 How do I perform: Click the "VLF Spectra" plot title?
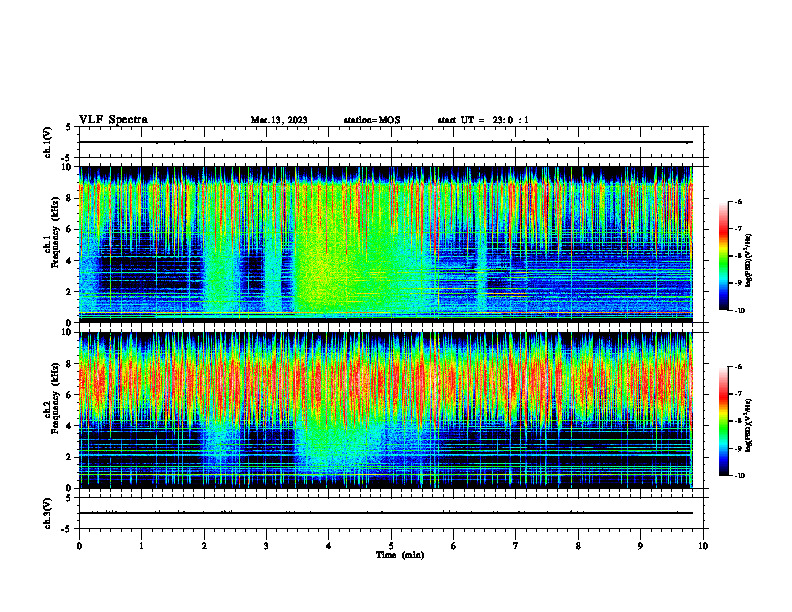113,120
